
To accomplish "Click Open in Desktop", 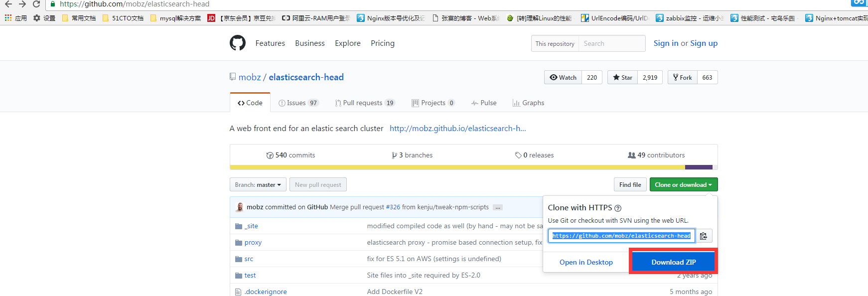I will click(586, 262).
